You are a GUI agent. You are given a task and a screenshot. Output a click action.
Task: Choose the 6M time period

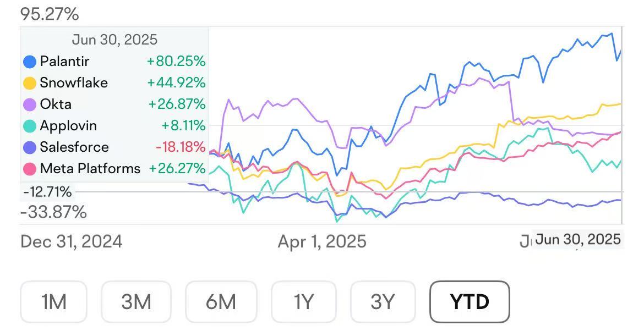221,301
